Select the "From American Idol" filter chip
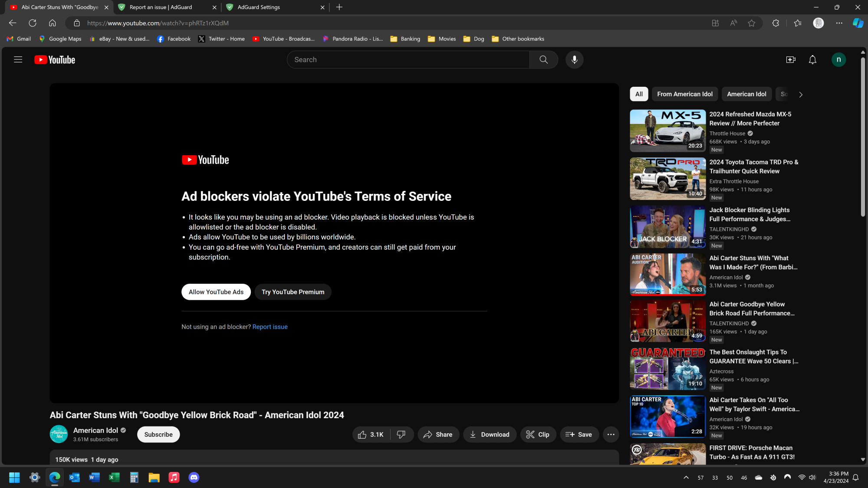Viewport: 868px width, 488px height. tap(684, 94)
